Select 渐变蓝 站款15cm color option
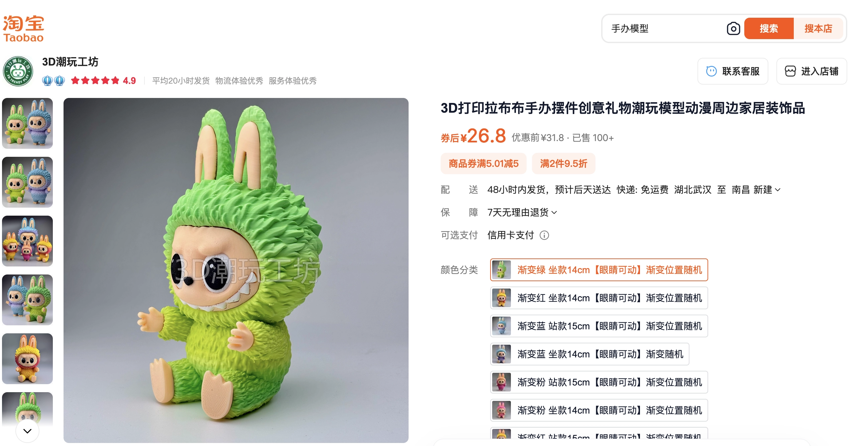Viewport: 868px width, 446px height. 599,326
